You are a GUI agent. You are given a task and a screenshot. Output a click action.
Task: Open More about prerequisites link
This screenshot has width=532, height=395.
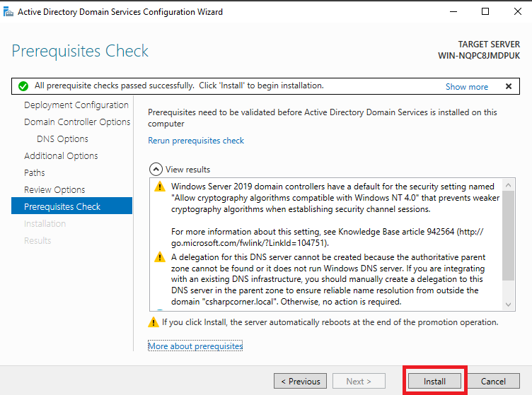click(195, 346)
